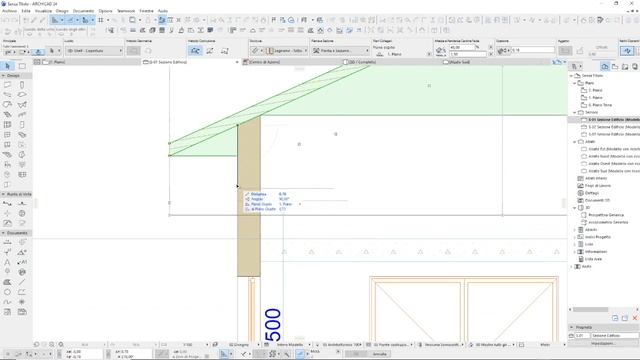Open the Project Map in Navigator
This screenshot has width=640, height=360.
[605, 66]
